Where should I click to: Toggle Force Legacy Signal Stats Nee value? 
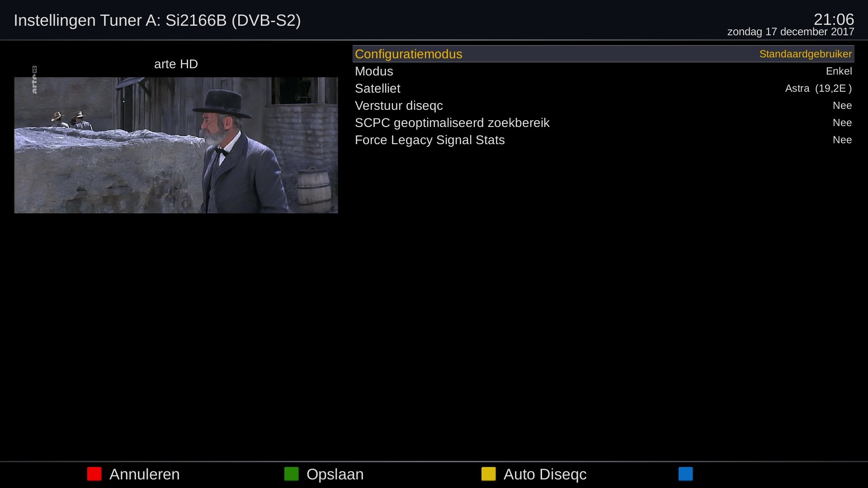tap(842, 140)
